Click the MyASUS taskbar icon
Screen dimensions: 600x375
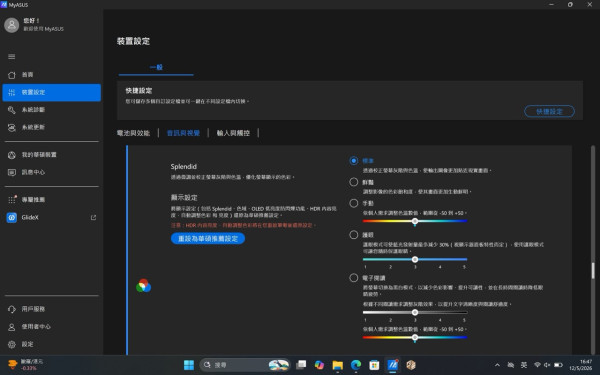pos(393,365)
